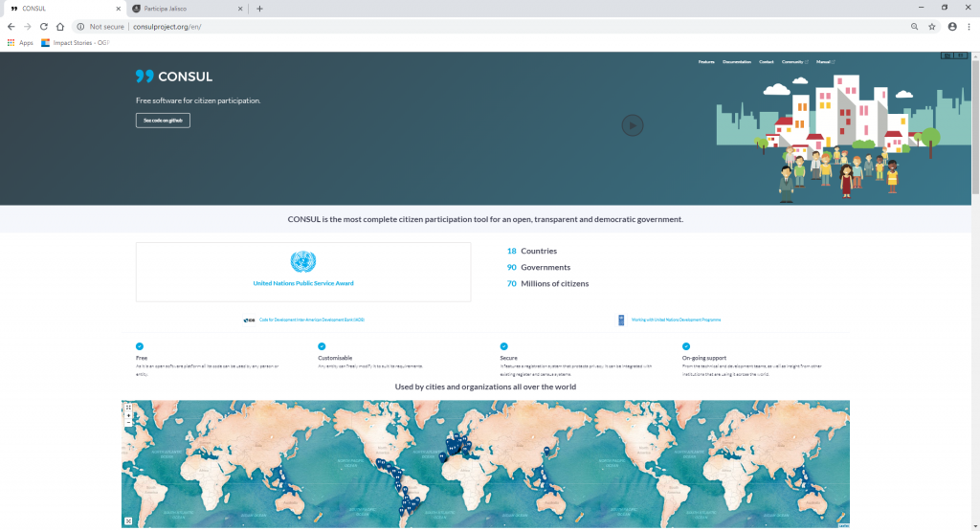Close the CONSUL tab
The height and width of the screenshot is (531, 980).
[x=118, y=9]
